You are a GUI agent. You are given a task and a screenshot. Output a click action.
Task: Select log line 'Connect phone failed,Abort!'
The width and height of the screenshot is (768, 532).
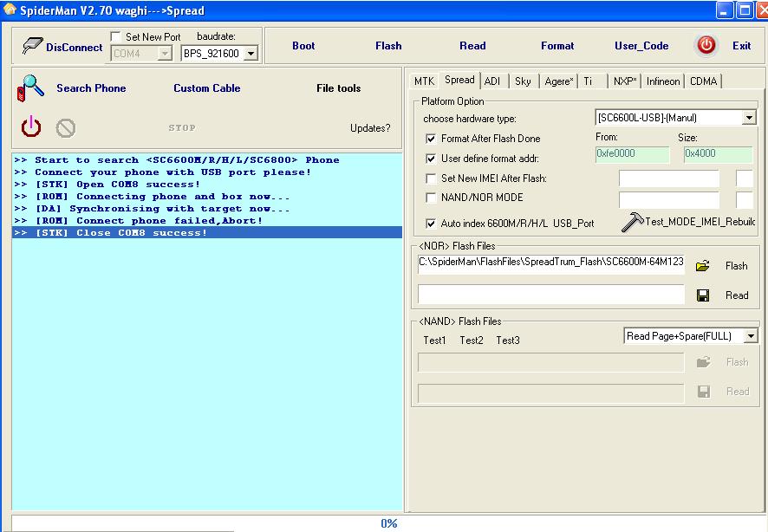(x=206, y=220)
